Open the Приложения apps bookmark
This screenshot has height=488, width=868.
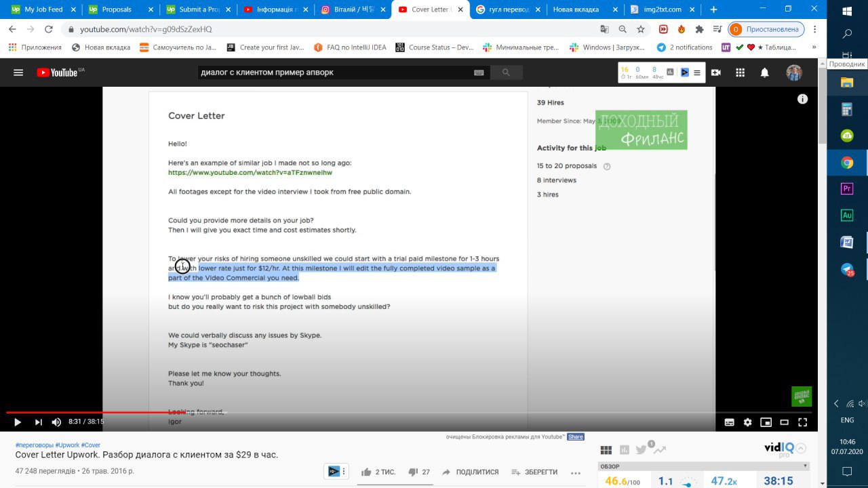point(35,47)
